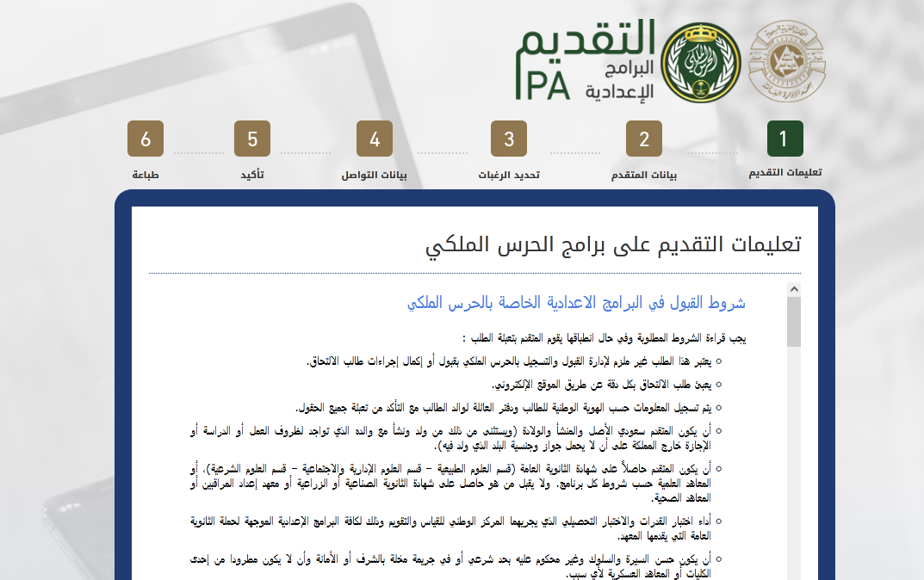Click bullet أن يكون المتقدم حاصلاً على شهادة الثانوية

click(450, 484)
